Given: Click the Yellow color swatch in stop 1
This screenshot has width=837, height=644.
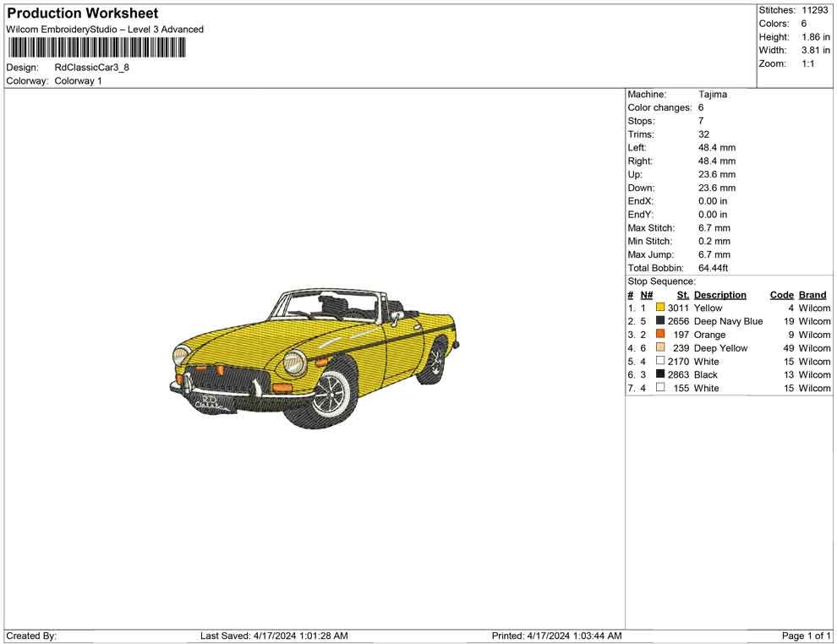Looking at the screenshot, I should (660, 308).
